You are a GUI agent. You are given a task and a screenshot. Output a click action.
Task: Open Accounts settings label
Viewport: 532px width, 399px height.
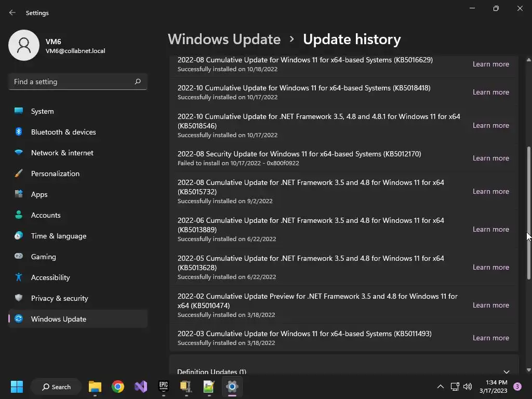[x=46, y=215]
